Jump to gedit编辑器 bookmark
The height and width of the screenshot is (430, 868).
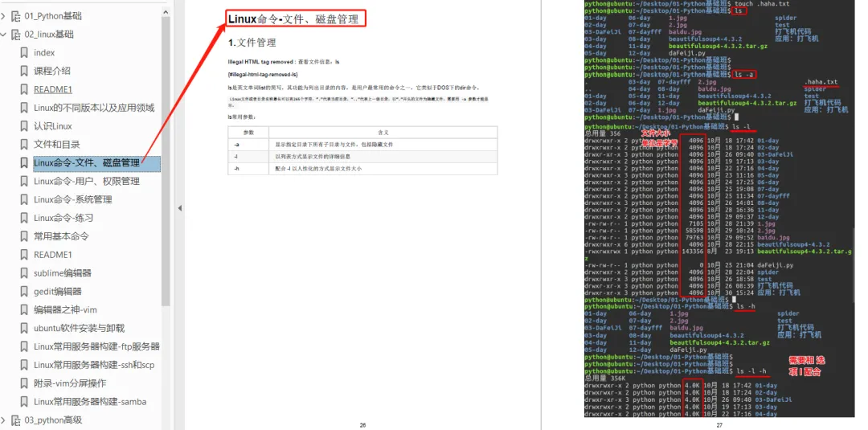[58, 292]
